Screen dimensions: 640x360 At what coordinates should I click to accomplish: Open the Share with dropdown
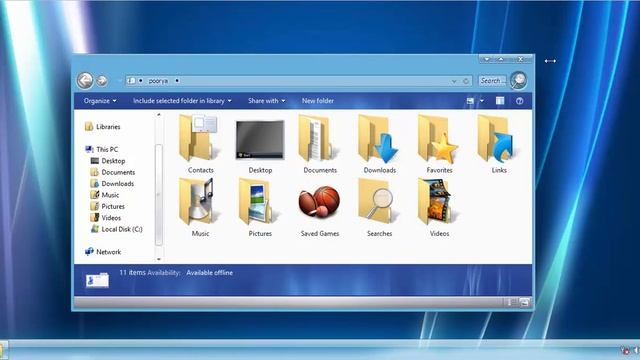click(267, 101)
